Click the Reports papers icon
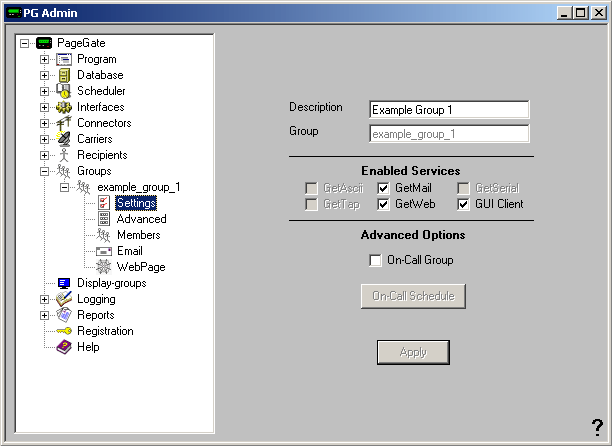Viewport: 612px width, 446px height. click(x=64, y=315)
